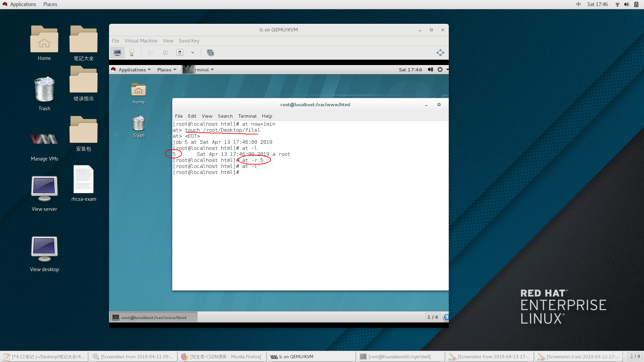Toggle fullscreen view of VM
Image resolution: width=644 pixels, height=362 pixels.
coord(440,53)
